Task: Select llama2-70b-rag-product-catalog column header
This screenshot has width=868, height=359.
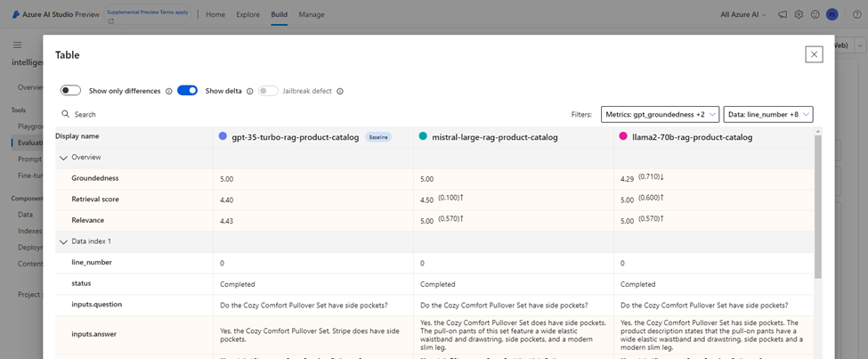Action: pyautogui.click(x=692, y=137)
